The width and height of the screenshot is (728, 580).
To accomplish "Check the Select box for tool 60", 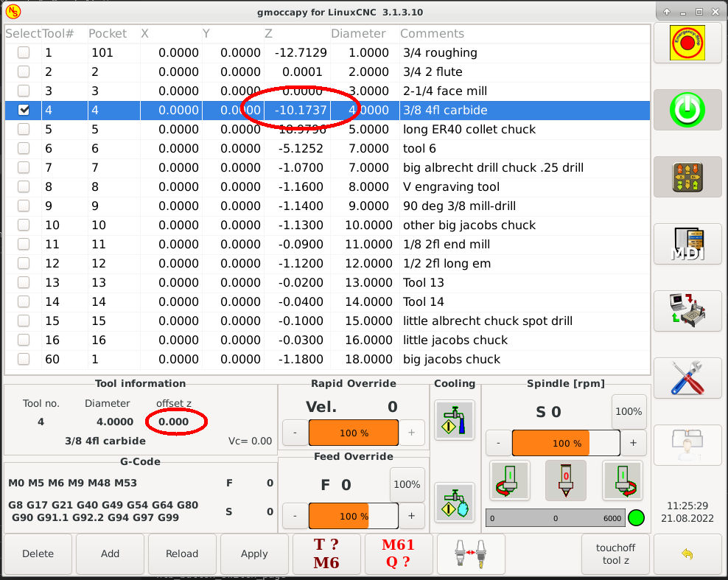I will click(x=24, y=359).
